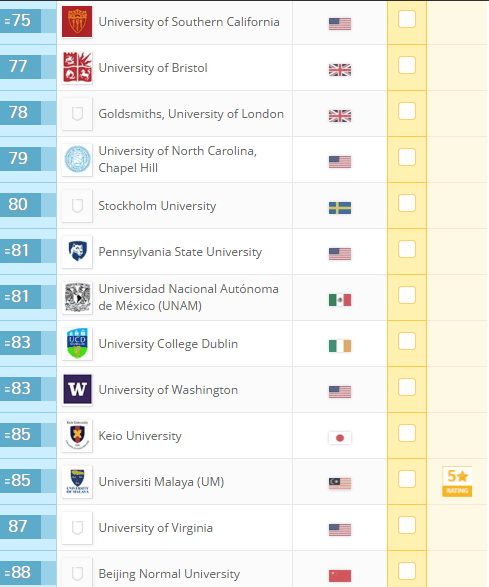Click the Sweden flag for Stockholm University

340,208
